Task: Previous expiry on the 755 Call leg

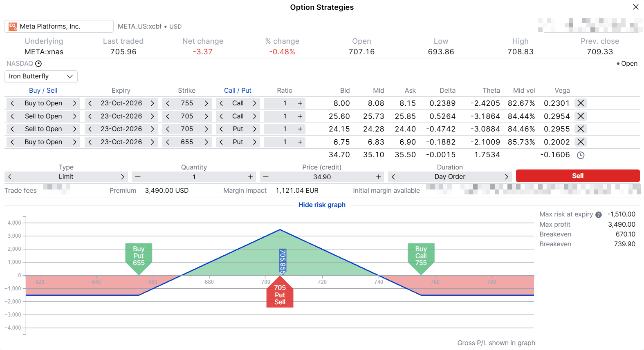Action: 90,103
